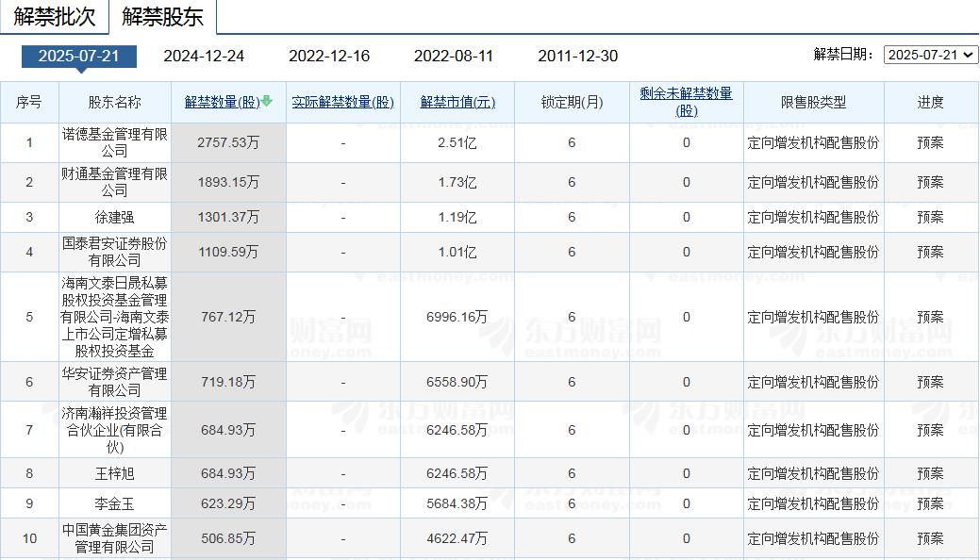Select the 2025-07-21 date tab

(x=78, y=57)
